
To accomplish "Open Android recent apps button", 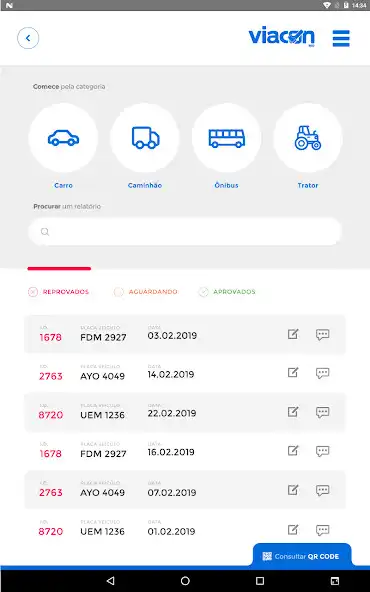I will [260, 581].
